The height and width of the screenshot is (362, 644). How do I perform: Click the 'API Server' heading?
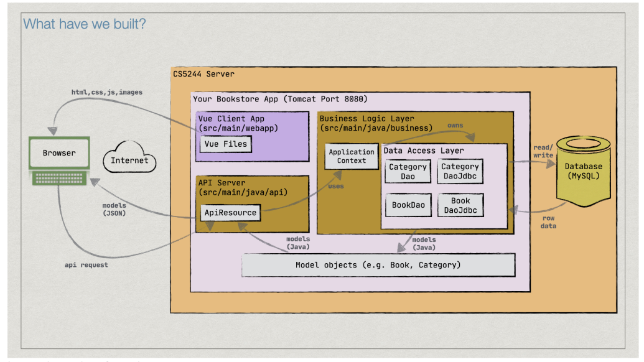[222, 183]
